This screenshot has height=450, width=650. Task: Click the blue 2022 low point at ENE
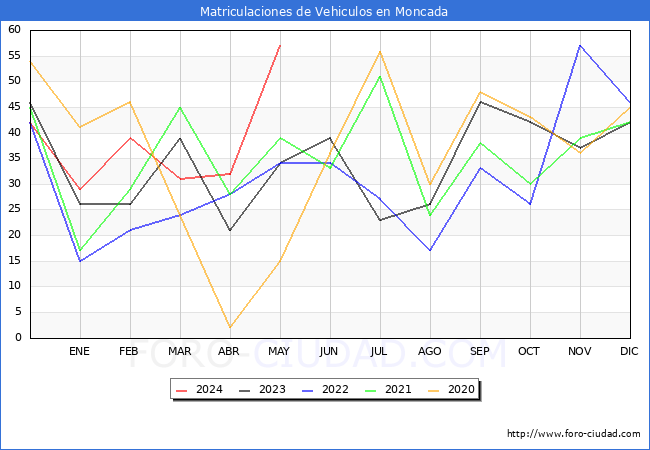click(x=80, y=261)
